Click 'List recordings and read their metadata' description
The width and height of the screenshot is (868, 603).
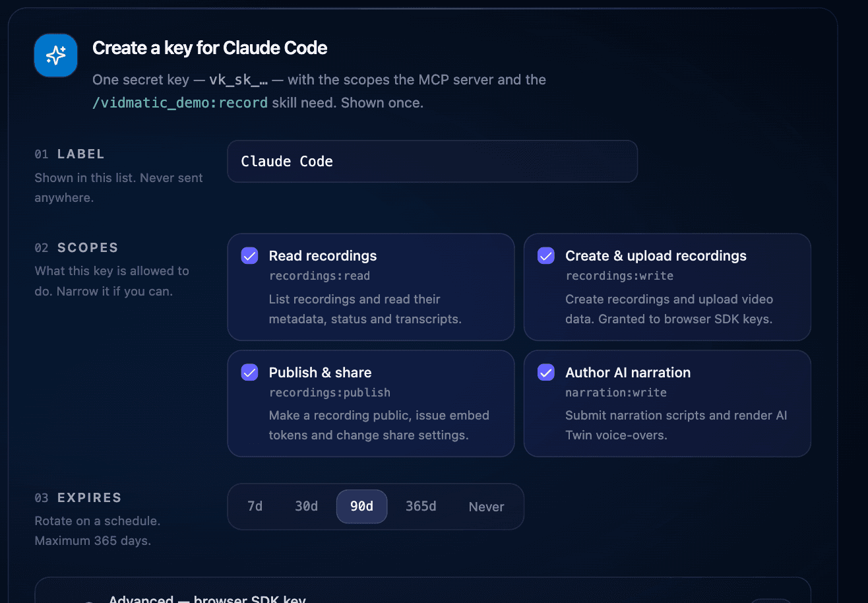coord(365,309)
